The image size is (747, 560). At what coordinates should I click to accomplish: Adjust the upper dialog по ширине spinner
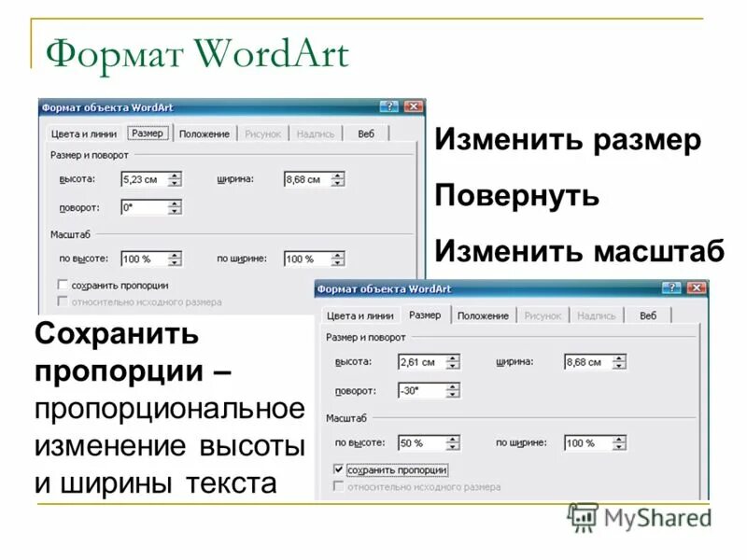tap(338, 259)
